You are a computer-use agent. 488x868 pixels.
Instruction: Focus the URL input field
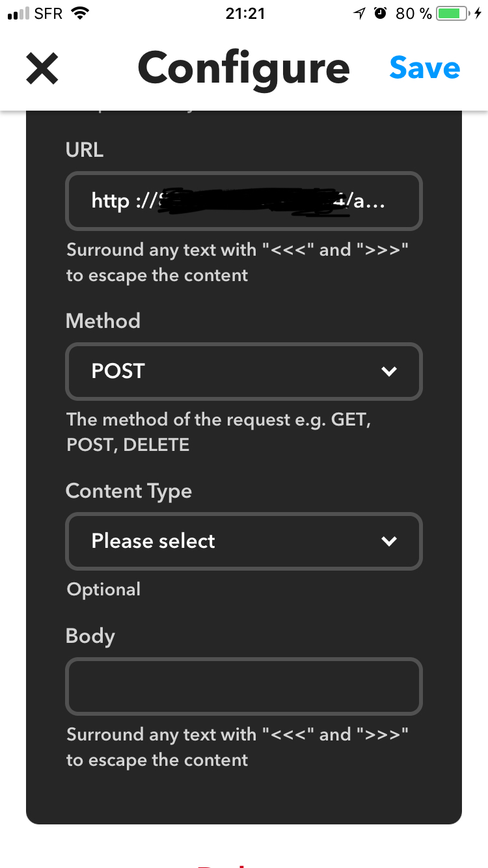[x=244, y=200]
